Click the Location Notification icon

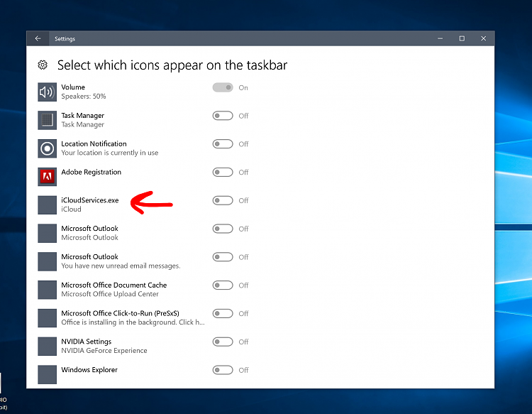(x=47, y=148)
